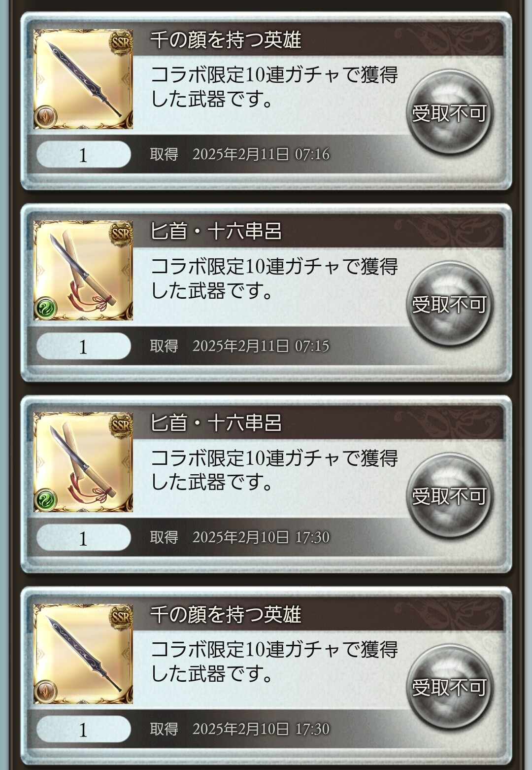This screenshot has height=770, width=532.
Task: Click 受取不可 button for Feb 10 千の顔を持つ英雄
Action: (x=449, y=687)
